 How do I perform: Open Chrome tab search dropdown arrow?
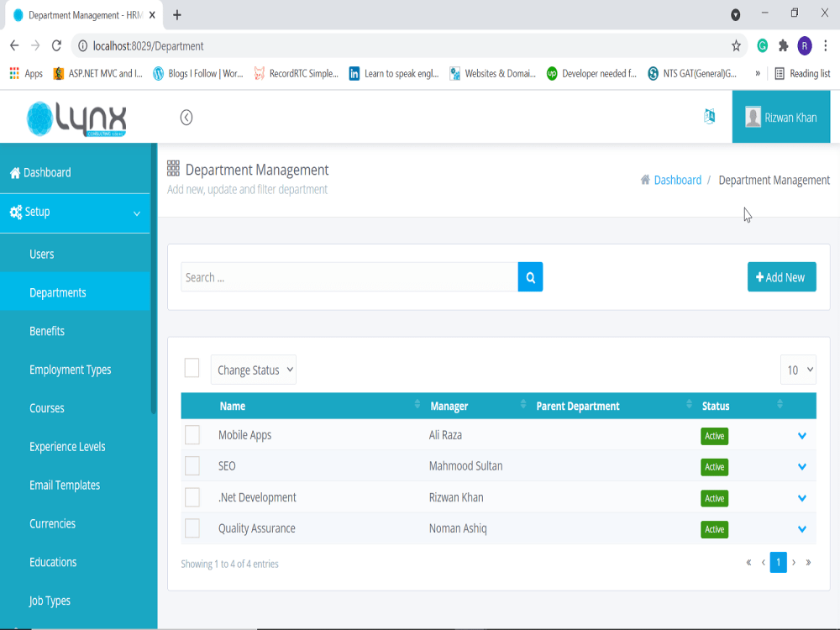(736, 15)
